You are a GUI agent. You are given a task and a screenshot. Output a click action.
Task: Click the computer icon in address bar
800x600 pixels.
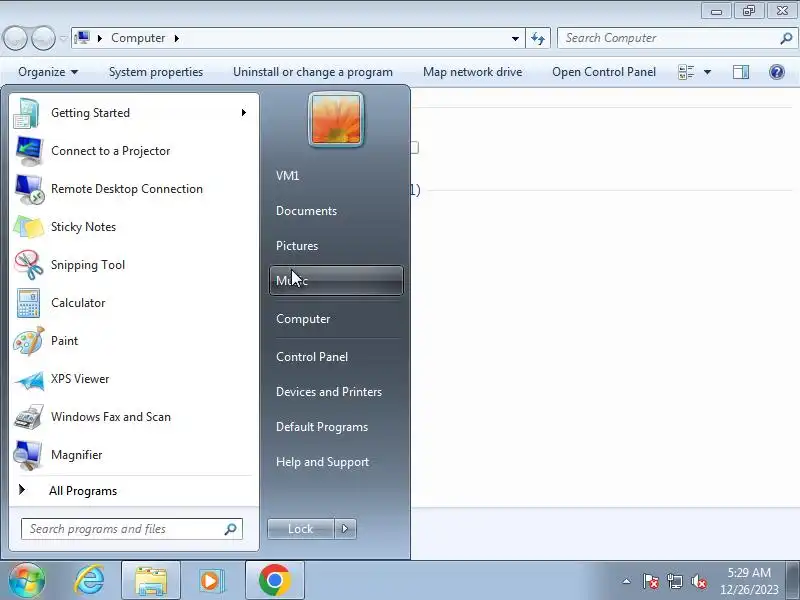pyautogui.click(x=82, y=38)
